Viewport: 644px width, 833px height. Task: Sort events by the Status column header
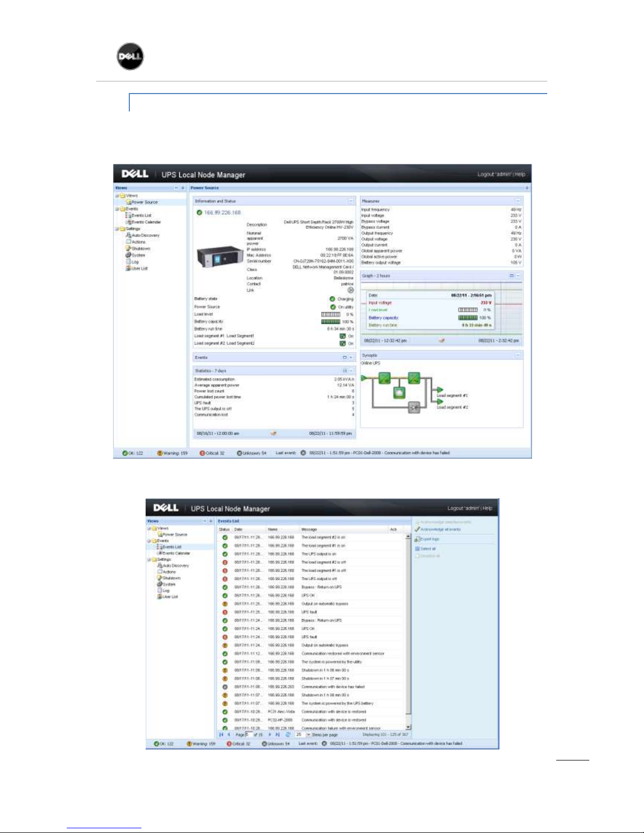[224, 529]
